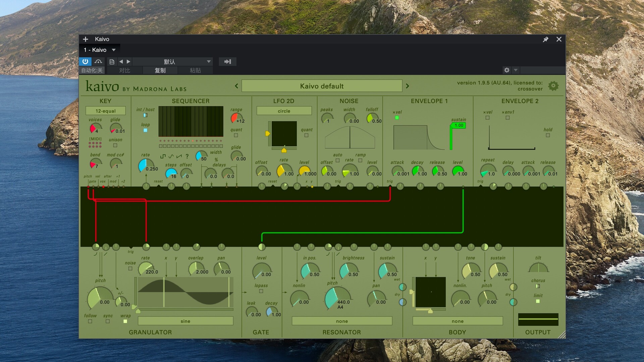This screenshot has width=644, height=362.
Task: Open the granulator sine source menu
Action: coord(185,321)
